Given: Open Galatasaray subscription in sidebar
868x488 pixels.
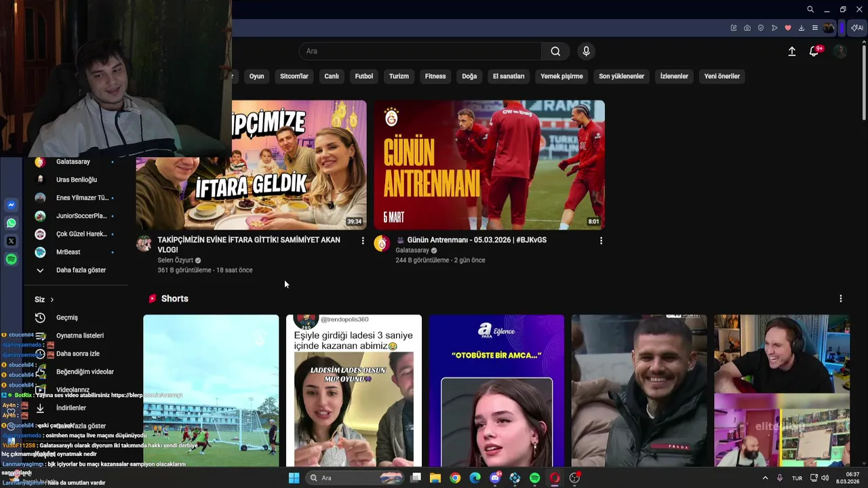Looking at the screenshot, I should [x=75, y=162].
